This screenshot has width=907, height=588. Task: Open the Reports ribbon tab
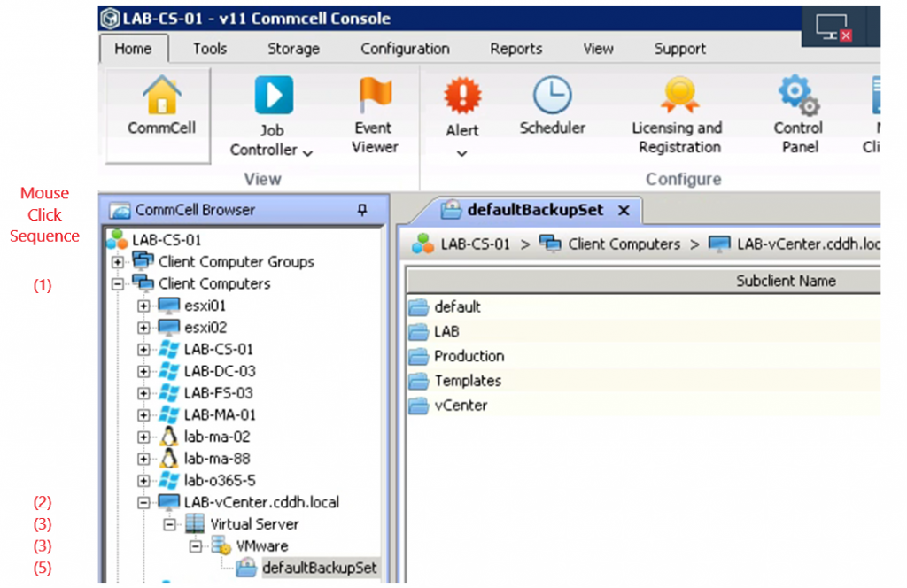(x=516, y=49)
